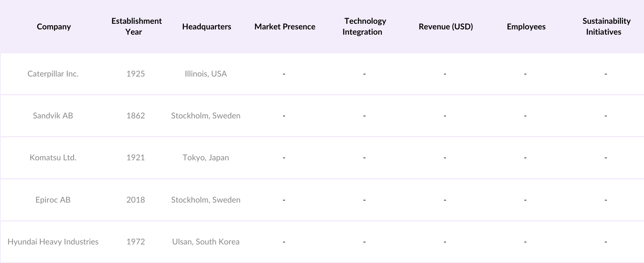Image resolution: width=644 pixels, height=263 pixels.
Task: Select Epiroc AB's Stockholm, Sweden cell
Action: 206,200
